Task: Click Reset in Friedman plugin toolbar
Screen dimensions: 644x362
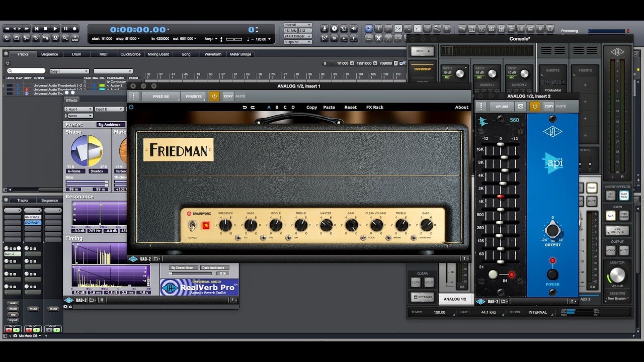Action: (351, 107)
